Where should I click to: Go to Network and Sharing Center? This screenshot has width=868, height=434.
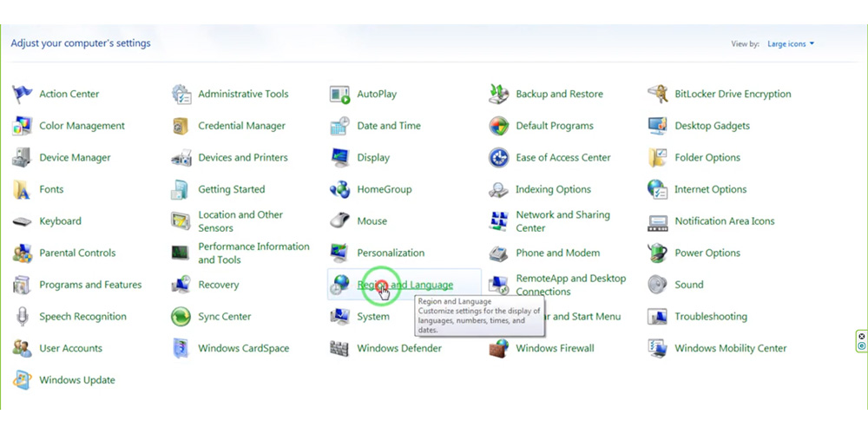562,221
